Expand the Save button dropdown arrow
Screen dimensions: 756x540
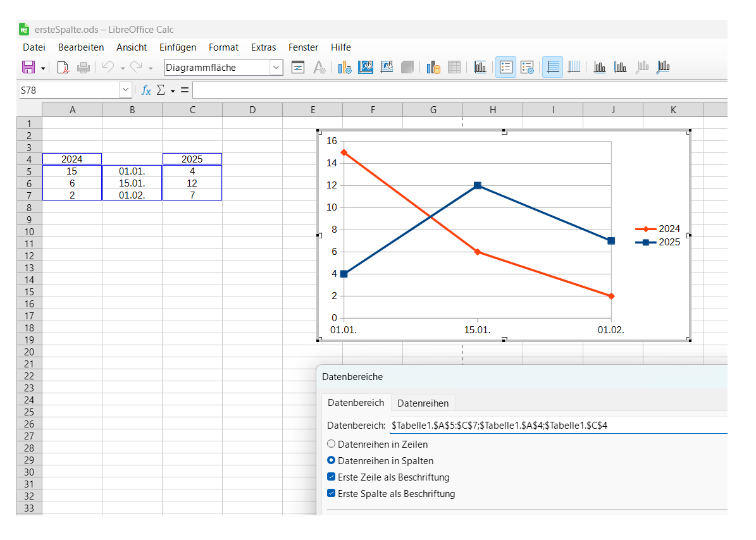coord(43,68)
